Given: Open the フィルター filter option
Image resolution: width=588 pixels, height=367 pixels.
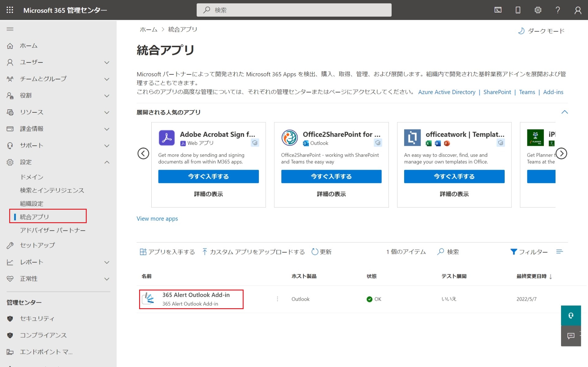Looking at the screenshot, I should [529, 252].
